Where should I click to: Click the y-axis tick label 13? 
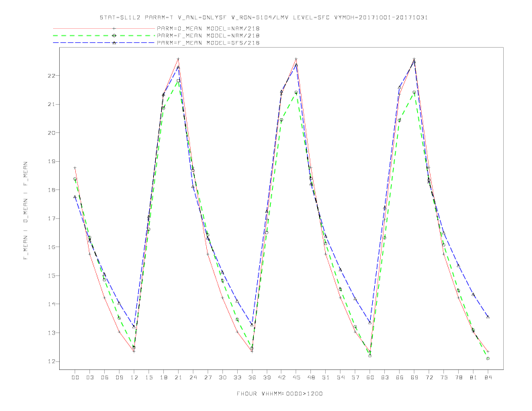[x=52, y=332]
